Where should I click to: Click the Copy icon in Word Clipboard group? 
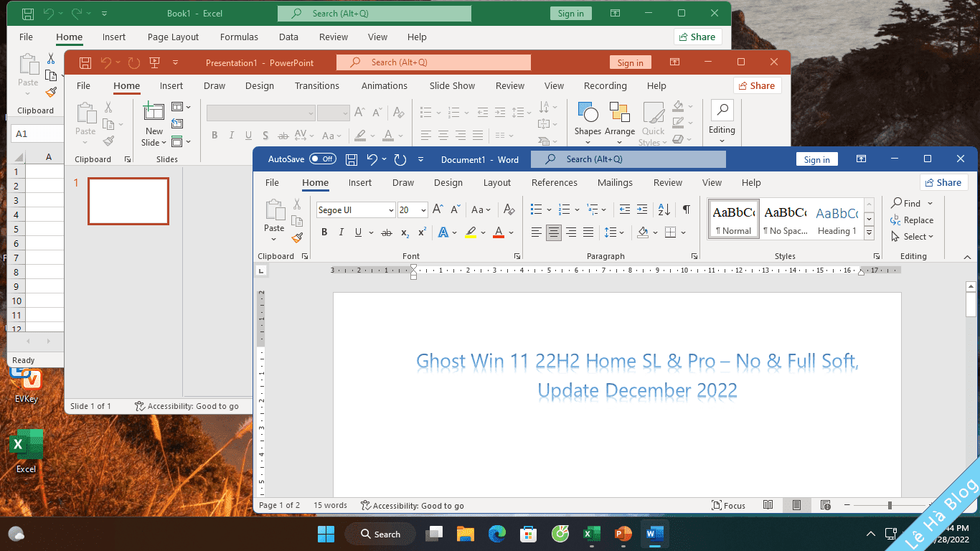[x=297, y=221]
